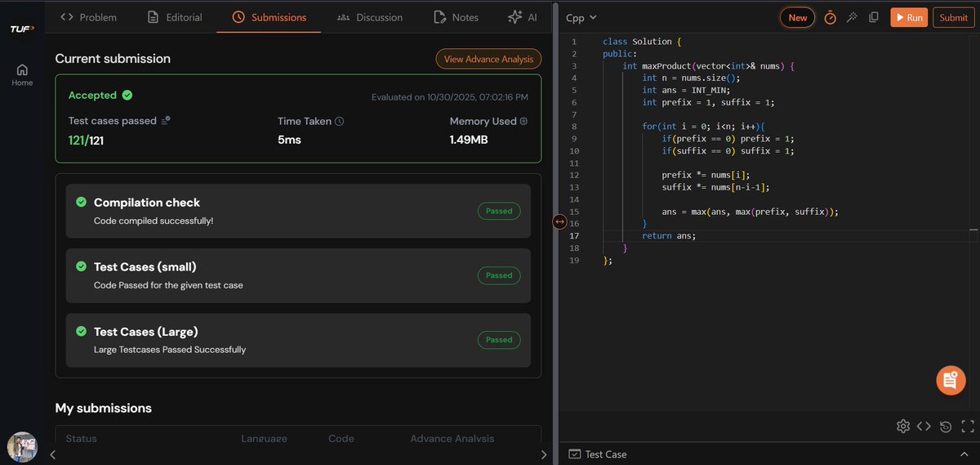Click text Large Testcases Passed Successfully

pyautogui.click(x=170, y=350)
